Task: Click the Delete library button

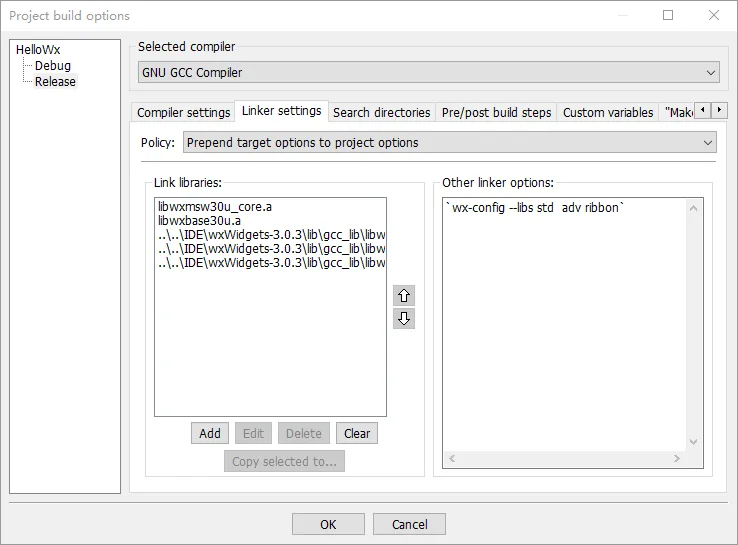Action: coord(304,433)
